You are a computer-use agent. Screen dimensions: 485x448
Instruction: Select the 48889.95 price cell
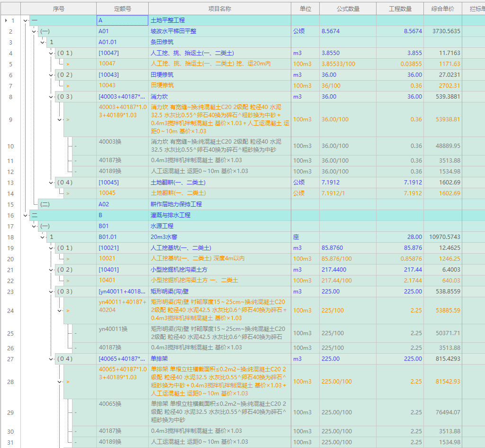443,146
